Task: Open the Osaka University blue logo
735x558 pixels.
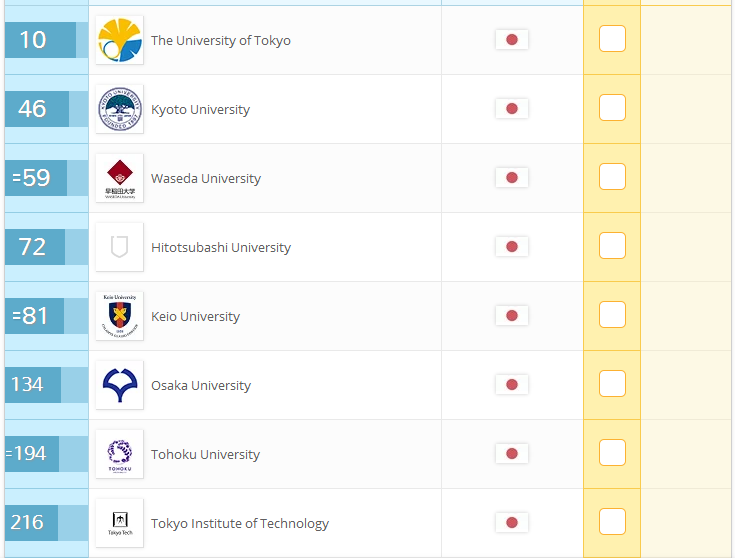Action: click(120, 385)
